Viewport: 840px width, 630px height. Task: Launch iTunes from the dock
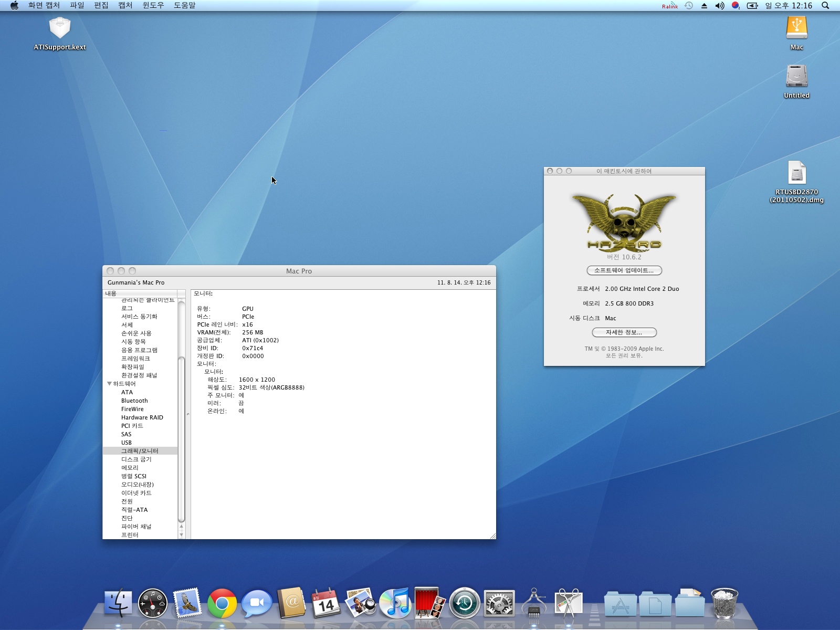[x=395, y=603]
